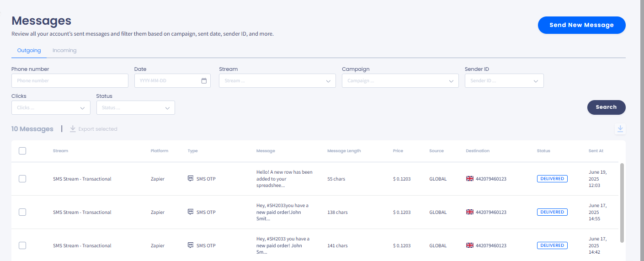Click 'June 17, 2025 14:42' sent time
The width and height of the screenshot is (644, 261).
coord(598,245)
